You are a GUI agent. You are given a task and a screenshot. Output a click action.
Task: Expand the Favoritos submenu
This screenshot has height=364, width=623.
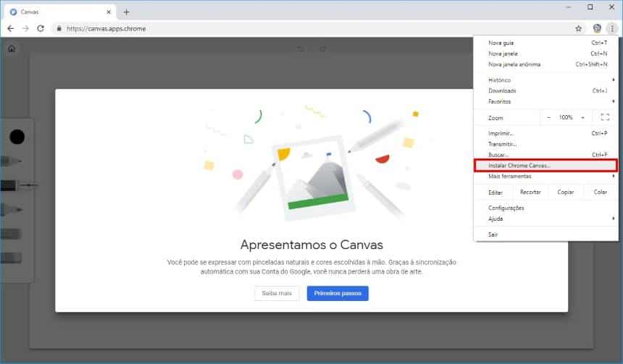point(546,101)
